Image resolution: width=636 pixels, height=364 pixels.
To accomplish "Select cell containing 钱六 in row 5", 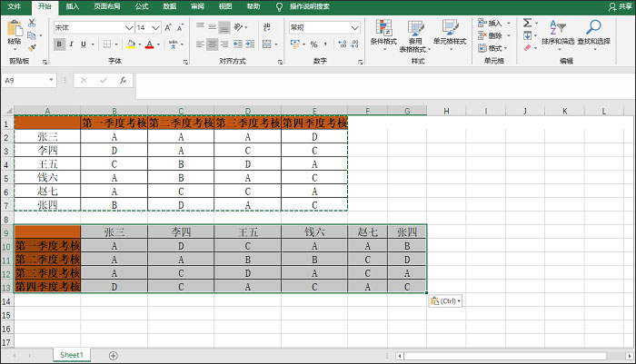I will click(x=47, y=178).
